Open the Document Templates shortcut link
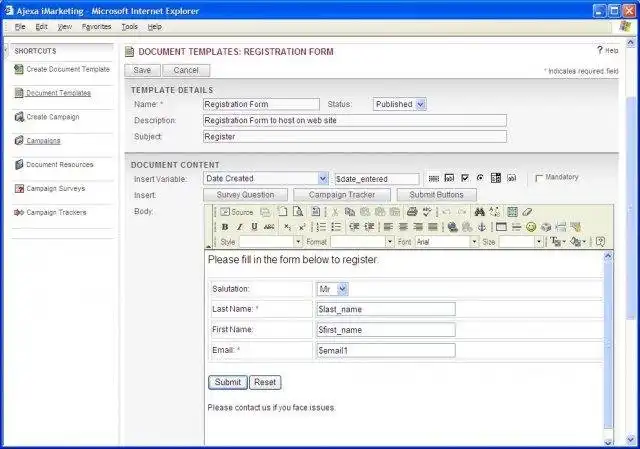The height and width of the screenshot is (449, 640). (x=58, y=93)
